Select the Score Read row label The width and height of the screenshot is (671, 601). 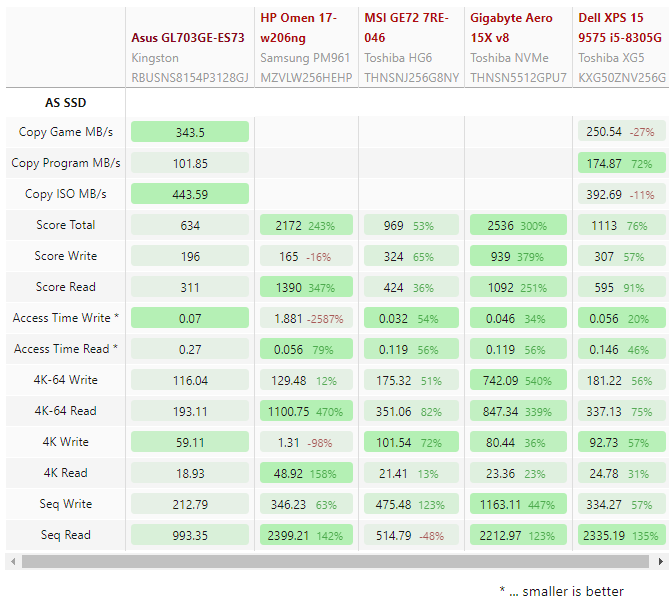coord(65,287)
